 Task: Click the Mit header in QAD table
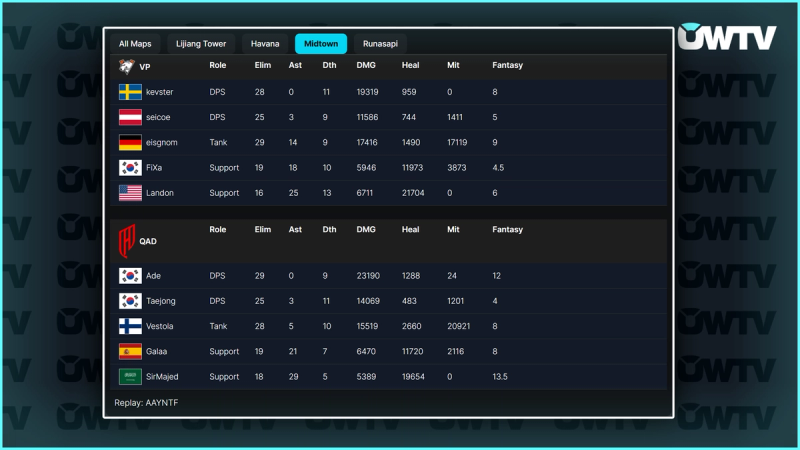point(453,230)
